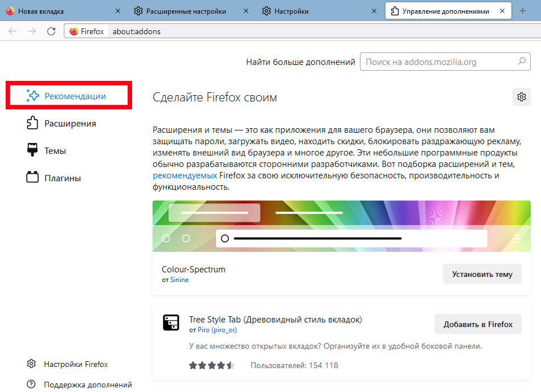Switch to the Расширенные настройки tab
Image resolution: width=541 pixels, height=392 pixels.
click(x=192, y=11)
